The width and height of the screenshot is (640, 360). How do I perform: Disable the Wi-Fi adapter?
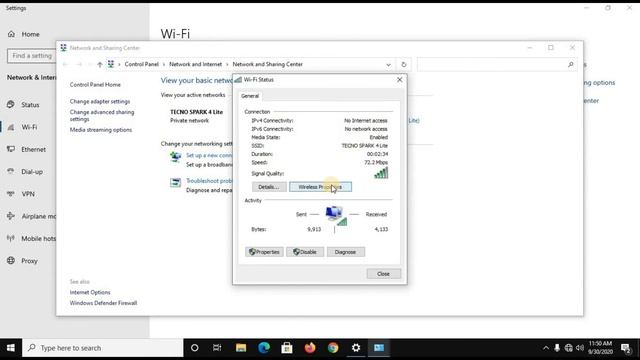[x=305, y=252]
